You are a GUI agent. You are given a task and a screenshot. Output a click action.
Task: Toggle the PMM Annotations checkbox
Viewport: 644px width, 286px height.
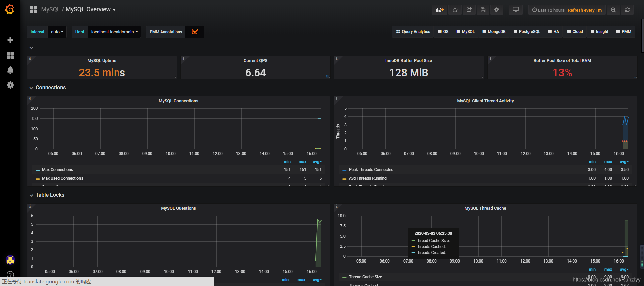195,32
